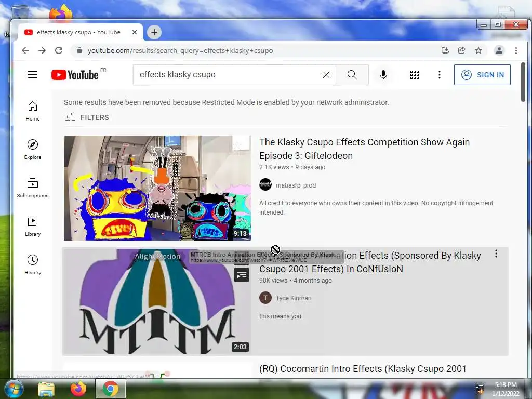Open the YouTube apps grid
Viewport: 532px width, 399px height.
pyautogui.click(x=414, y=75)
